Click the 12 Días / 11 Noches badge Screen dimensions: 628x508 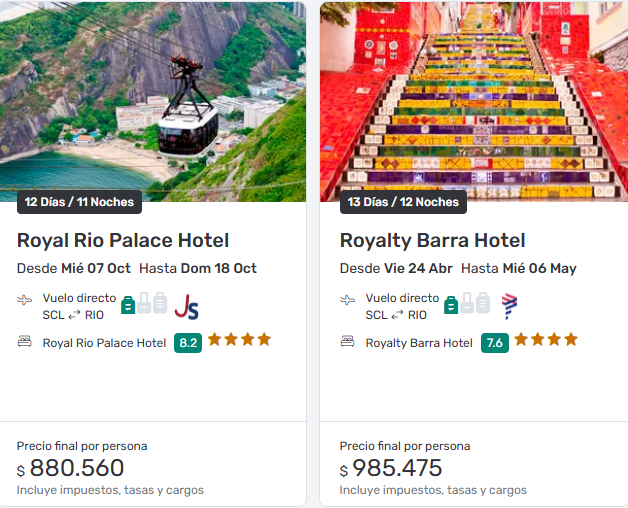click(x=80, y=202)
